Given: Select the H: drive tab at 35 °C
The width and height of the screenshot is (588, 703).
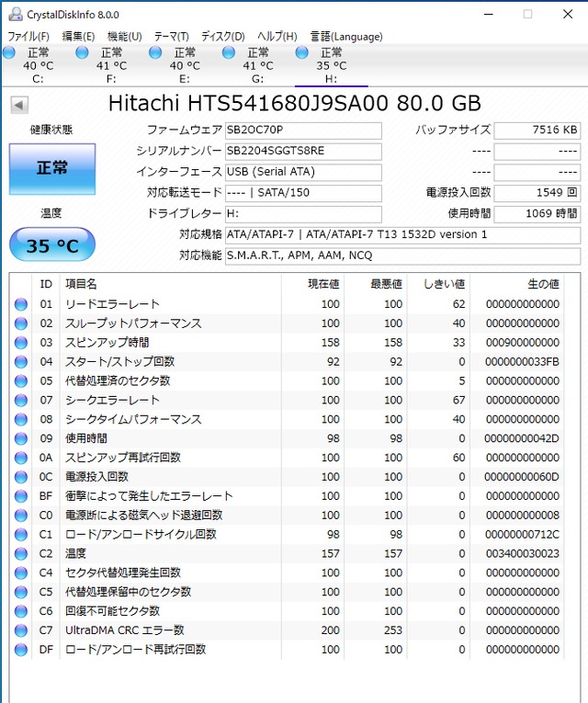Looking at the screenshot, I should coord(331,65).
